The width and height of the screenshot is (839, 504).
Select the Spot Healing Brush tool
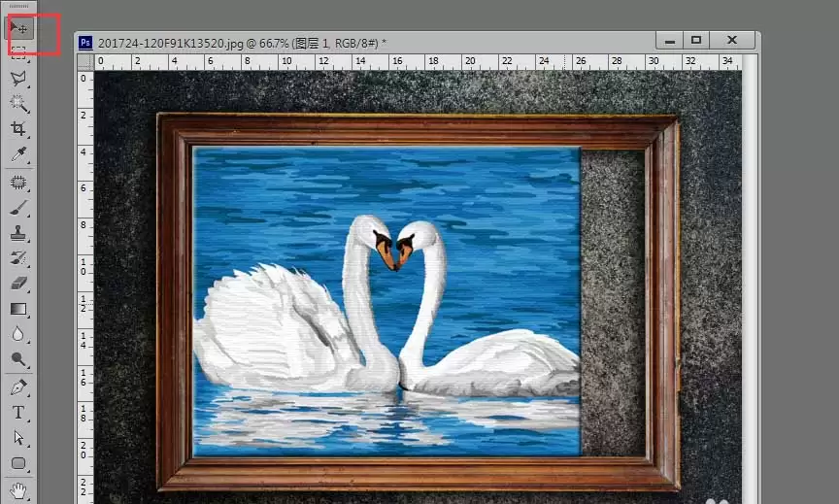(x=18, y=183)
